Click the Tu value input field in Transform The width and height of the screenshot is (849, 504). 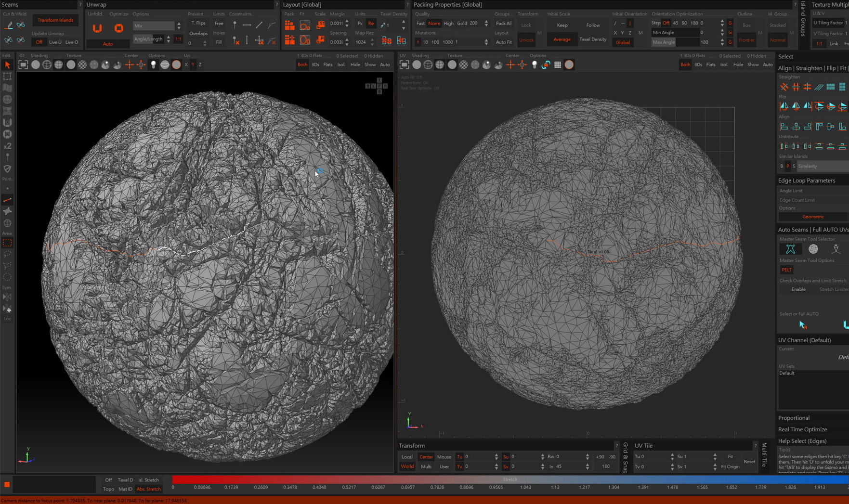479,457
